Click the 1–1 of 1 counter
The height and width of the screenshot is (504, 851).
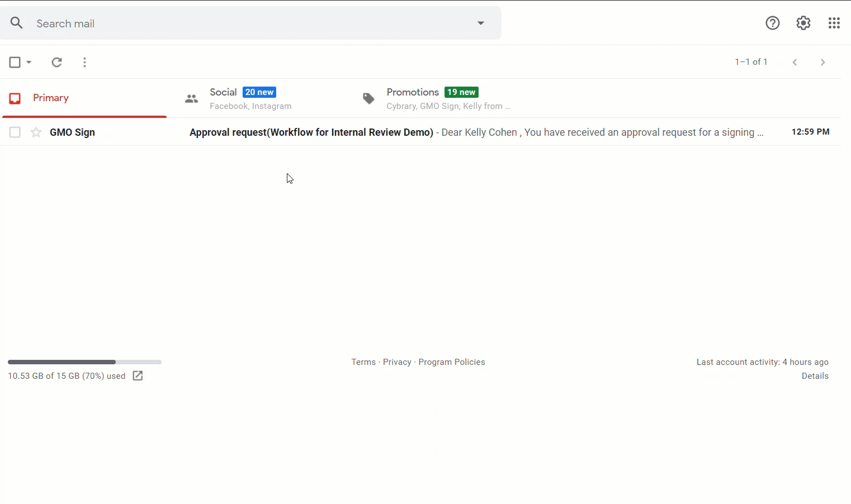[x=751, y=62]
